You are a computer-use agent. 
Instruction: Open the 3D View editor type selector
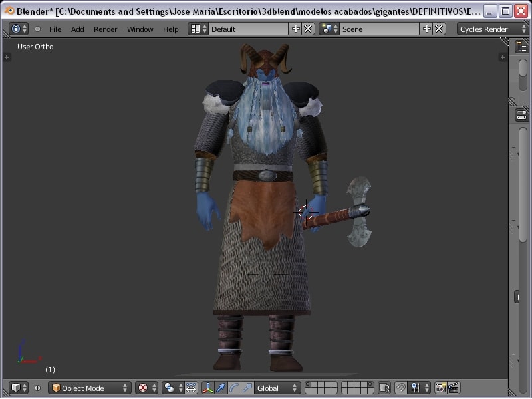click(x=19, y=388)
